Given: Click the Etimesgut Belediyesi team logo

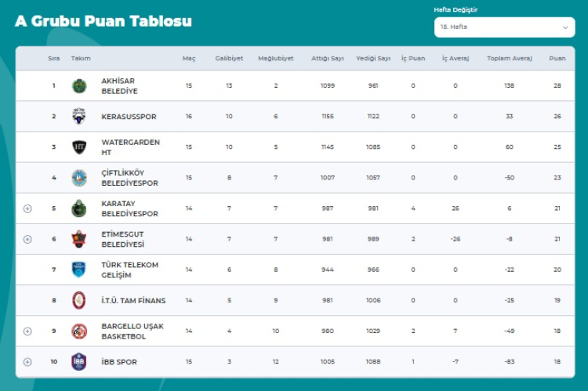Looking at the screenshot, I should [x=79, y=239].
